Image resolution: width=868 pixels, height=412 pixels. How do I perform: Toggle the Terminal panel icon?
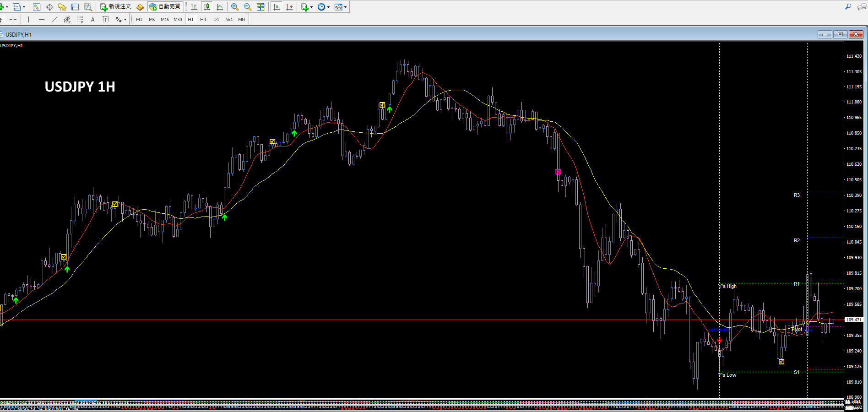pyautogui.click(x=75, y=7)
